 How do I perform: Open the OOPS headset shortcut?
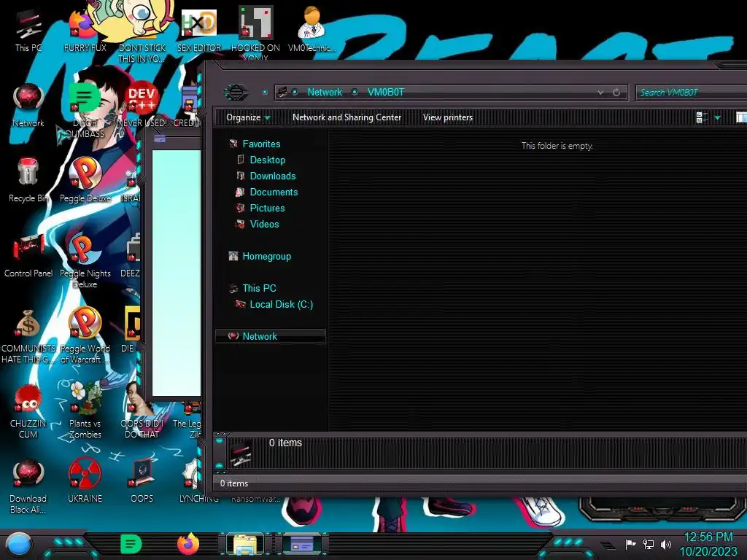[142, 481]
